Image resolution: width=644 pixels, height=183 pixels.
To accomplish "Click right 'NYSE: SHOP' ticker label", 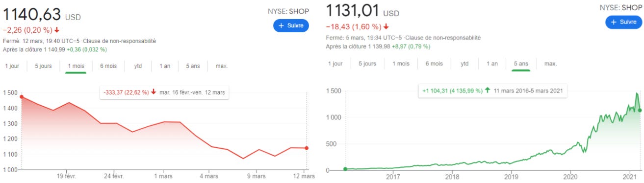I will click(620, 7).
